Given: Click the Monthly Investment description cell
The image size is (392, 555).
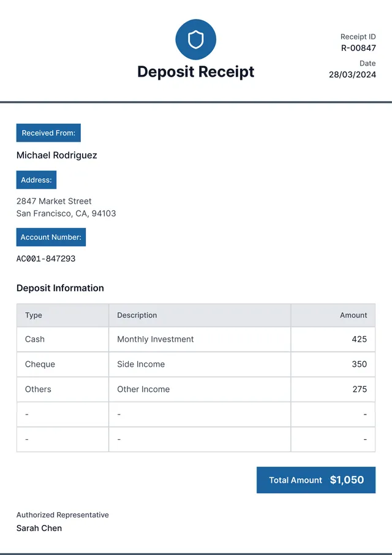Looking at the screenshot, I should [156, 339].
